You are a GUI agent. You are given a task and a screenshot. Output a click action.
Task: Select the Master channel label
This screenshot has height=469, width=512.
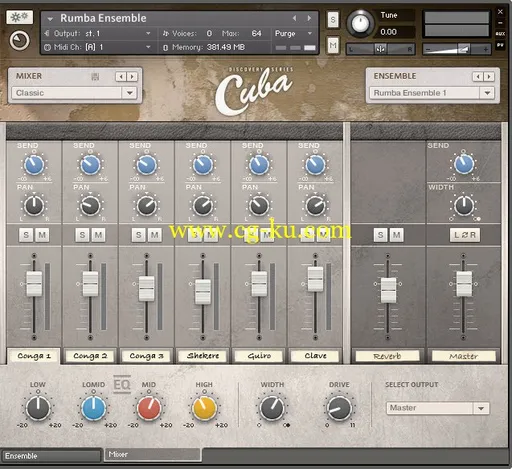point(464,356)
